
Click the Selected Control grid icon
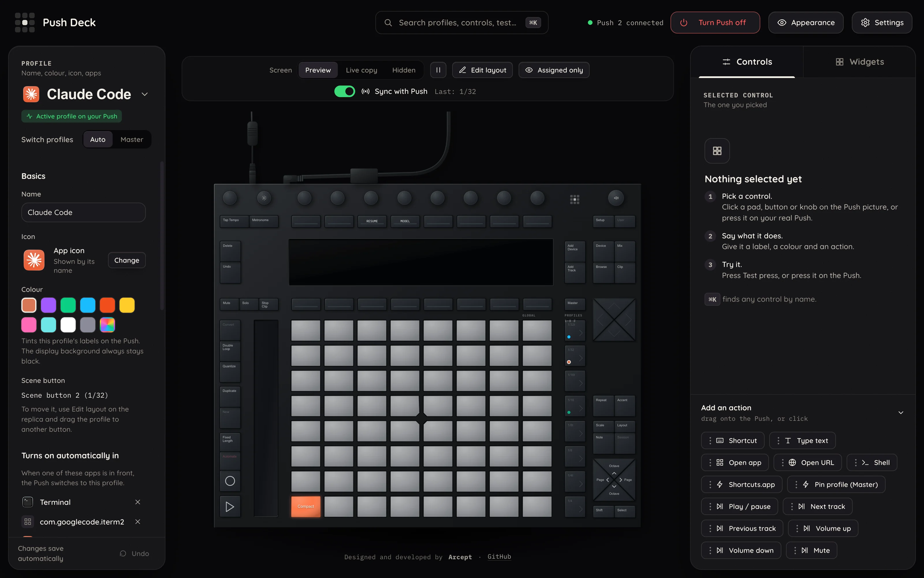tap(717, 151)
